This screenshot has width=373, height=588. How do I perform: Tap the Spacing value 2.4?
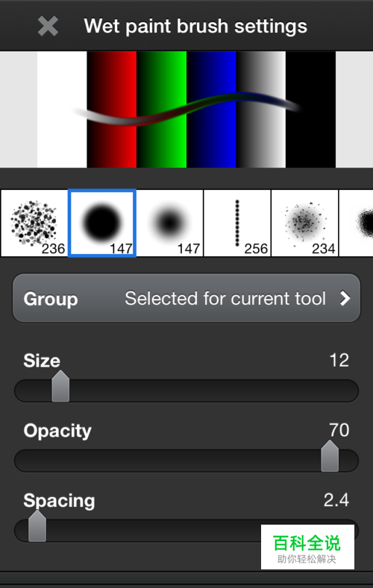point(336,500)
